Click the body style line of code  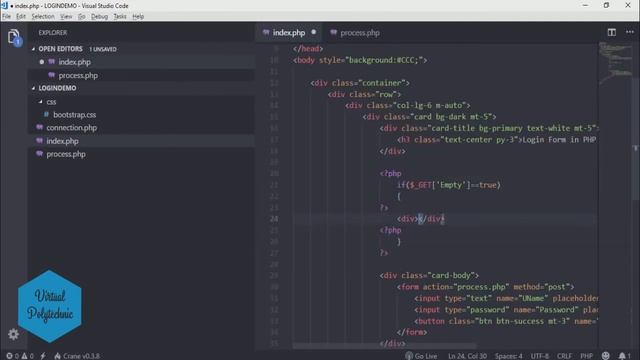tap(360, 60)
